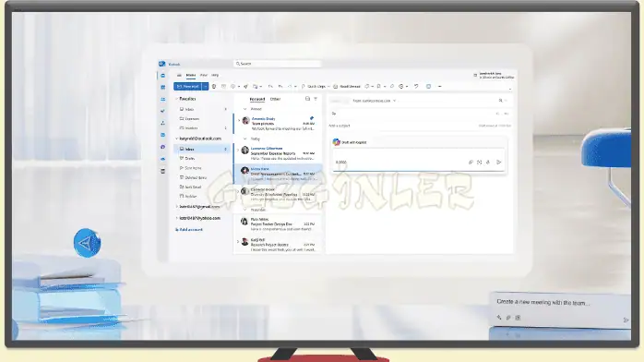Click the undo icon in the ribbon
The height and width of the screenshot is (362, 644).
(416, 86)
